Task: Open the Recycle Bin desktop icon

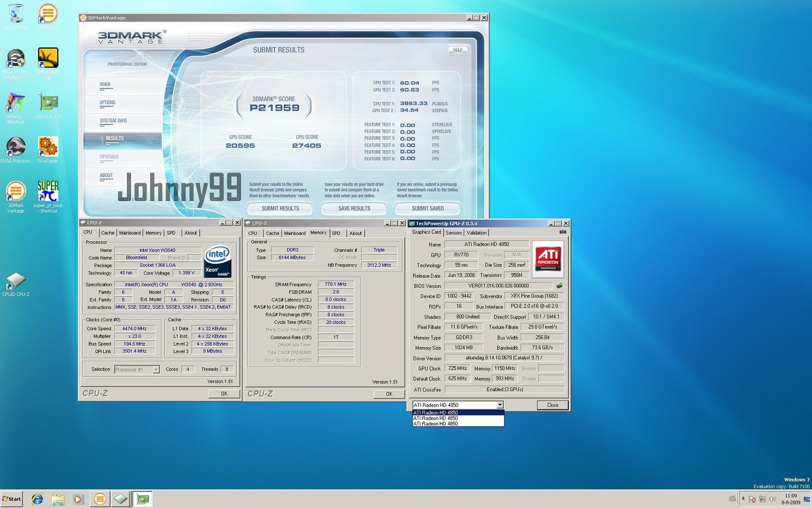Action: 16,17
